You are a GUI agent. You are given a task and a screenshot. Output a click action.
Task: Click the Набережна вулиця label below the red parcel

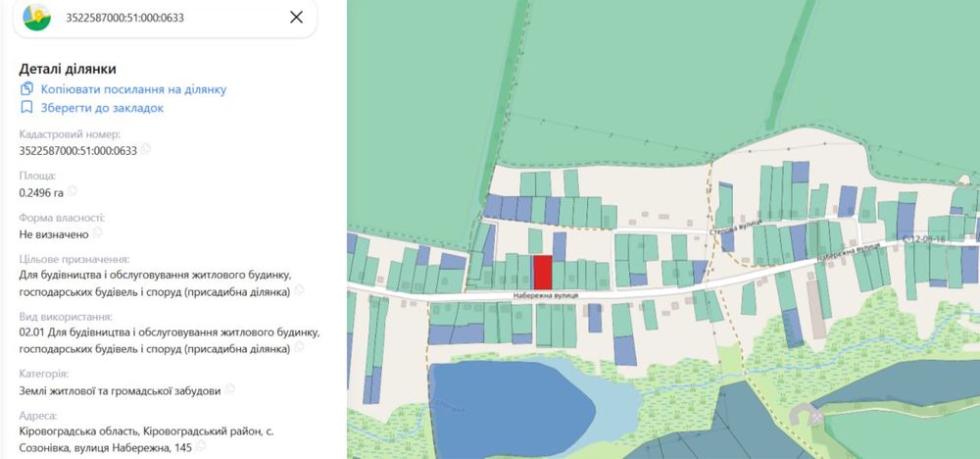546,296
